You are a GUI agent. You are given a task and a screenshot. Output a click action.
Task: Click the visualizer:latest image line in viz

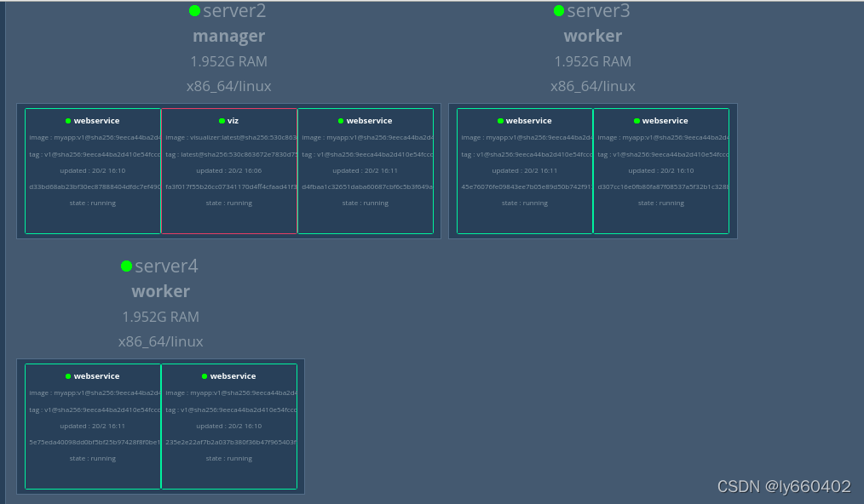pyautogui.click(x=231, y=138)
